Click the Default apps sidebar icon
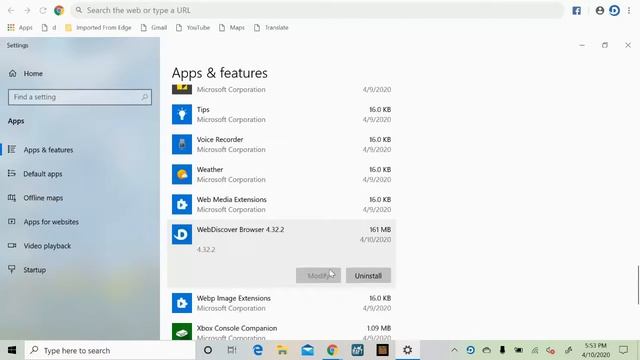 (12, 173)
